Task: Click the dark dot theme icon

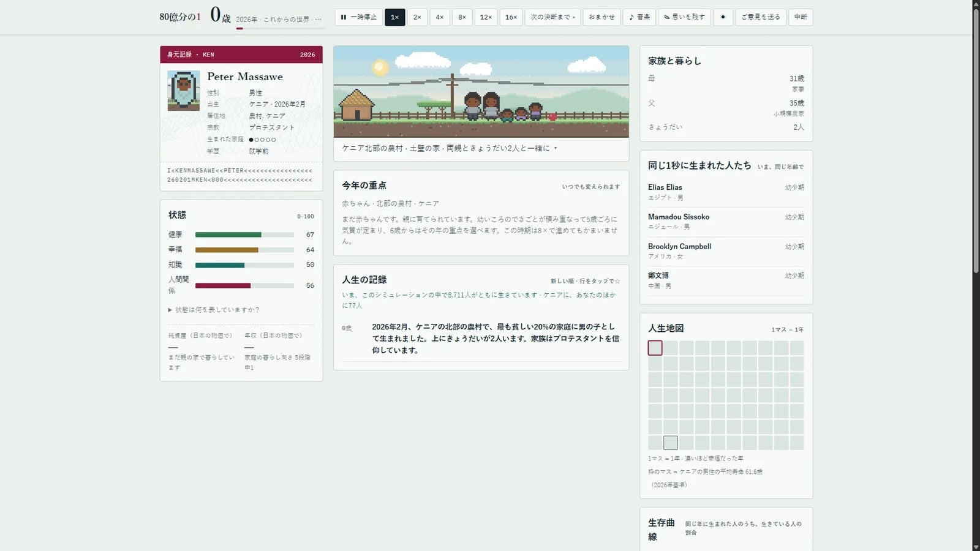Action: (723, 17)
